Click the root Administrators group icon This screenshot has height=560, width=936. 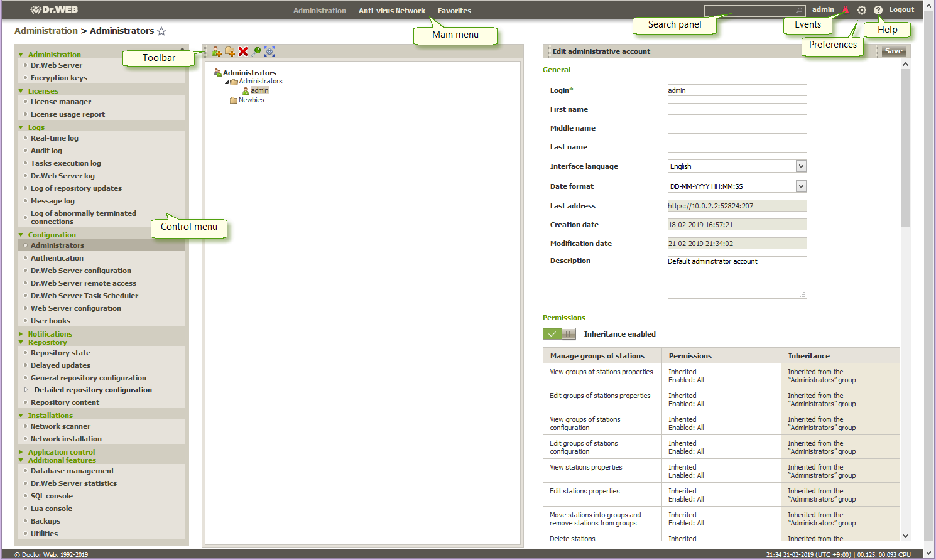tap(217, 73)
